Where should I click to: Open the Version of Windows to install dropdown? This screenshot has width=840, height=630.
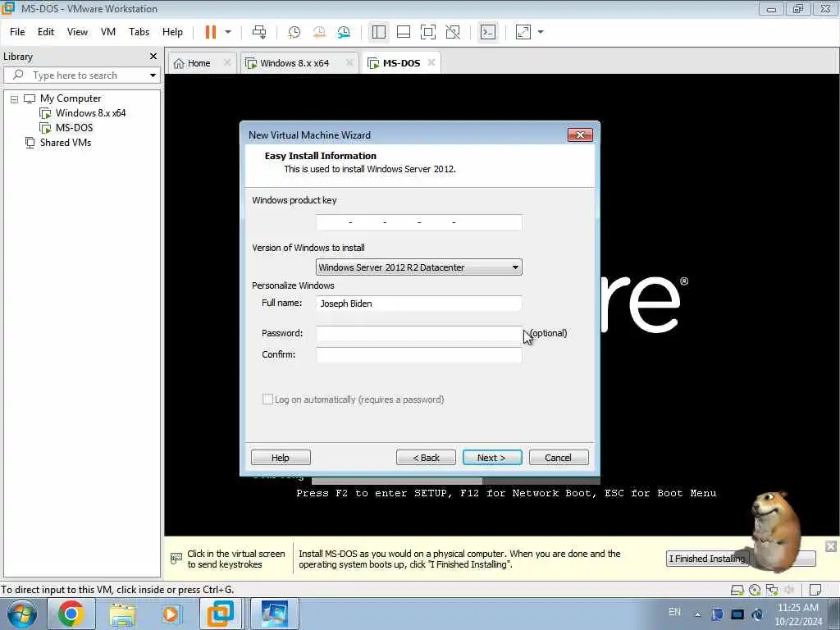(x=419, y=267)
